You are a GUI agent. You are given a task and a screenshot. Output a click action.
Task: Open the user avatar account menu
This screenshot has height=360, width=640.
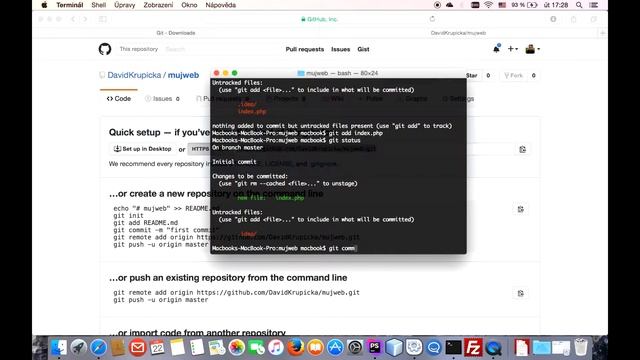(x=532, y=49)
